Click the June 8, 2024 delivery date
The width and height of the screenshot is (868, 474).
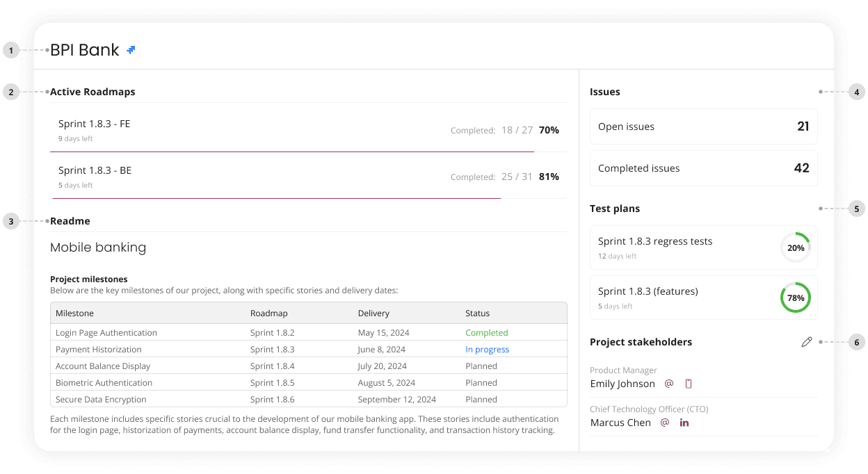tap(381, 350)
